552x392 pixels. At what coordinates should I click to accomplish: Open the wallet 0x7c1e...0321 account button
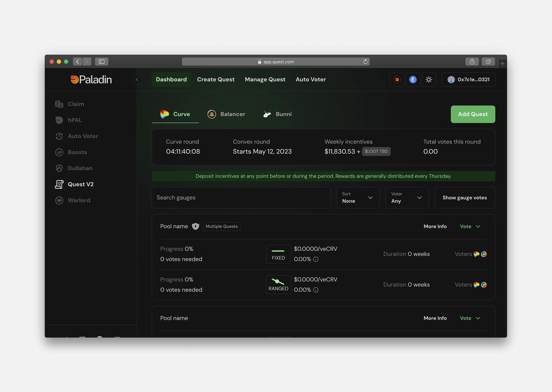pos(468,79)
